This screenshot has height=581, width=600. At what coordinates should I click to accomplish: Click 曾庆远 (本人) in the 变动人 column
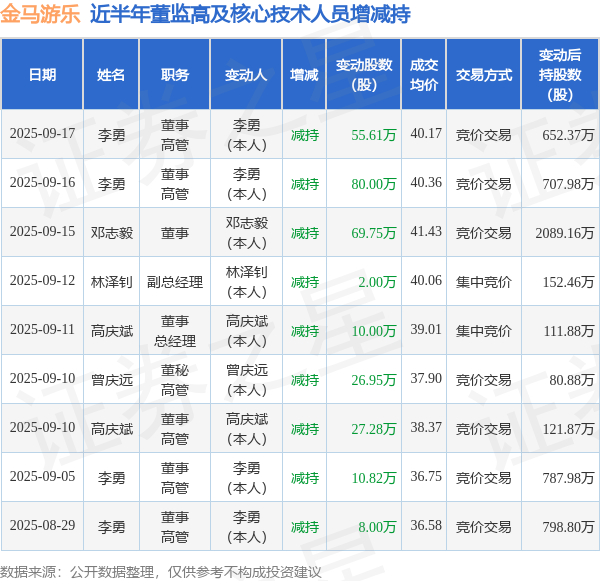247,380
